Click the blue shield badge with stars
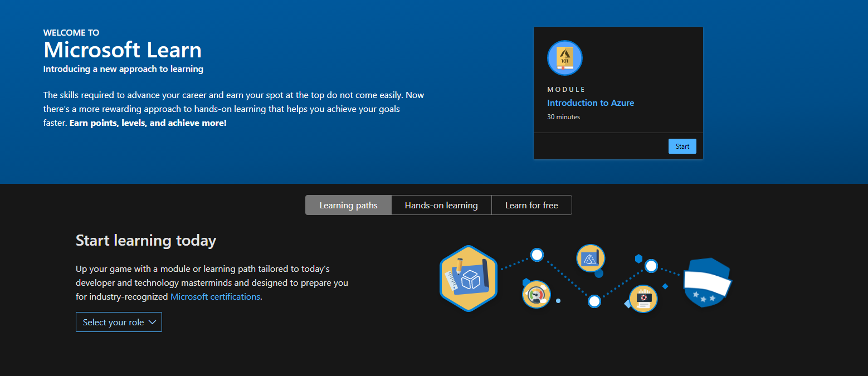 pos(705,283)
